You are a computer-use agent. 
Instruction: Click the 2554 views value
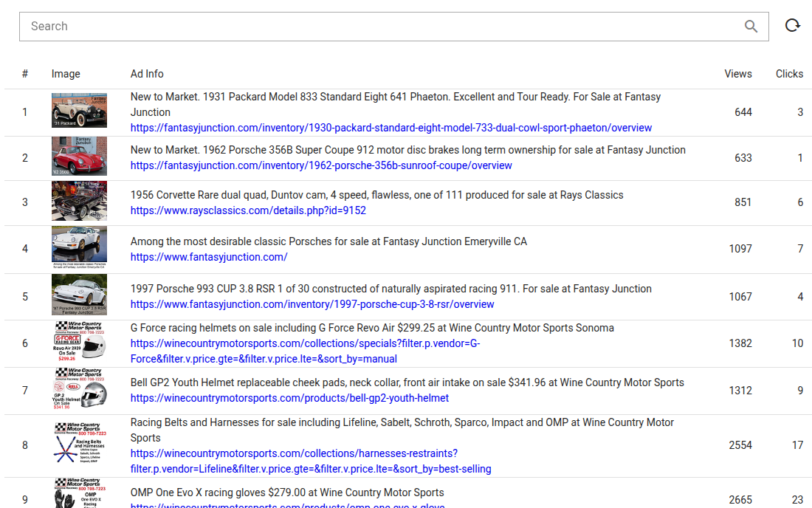click(x=740, y=445)
